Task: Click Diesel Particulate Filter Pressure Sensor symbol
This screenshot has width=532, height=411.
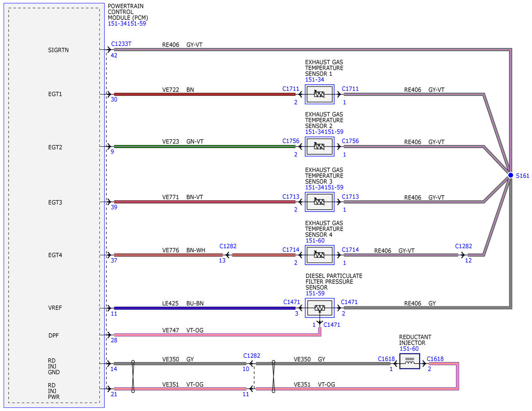Action: click(x=319, y=308)
